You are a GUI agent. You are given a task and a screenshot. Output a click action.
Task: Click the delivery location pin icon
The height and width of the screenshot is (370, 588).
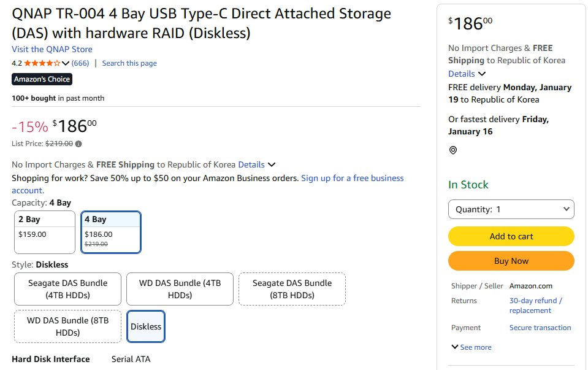(x=453, y=150)
